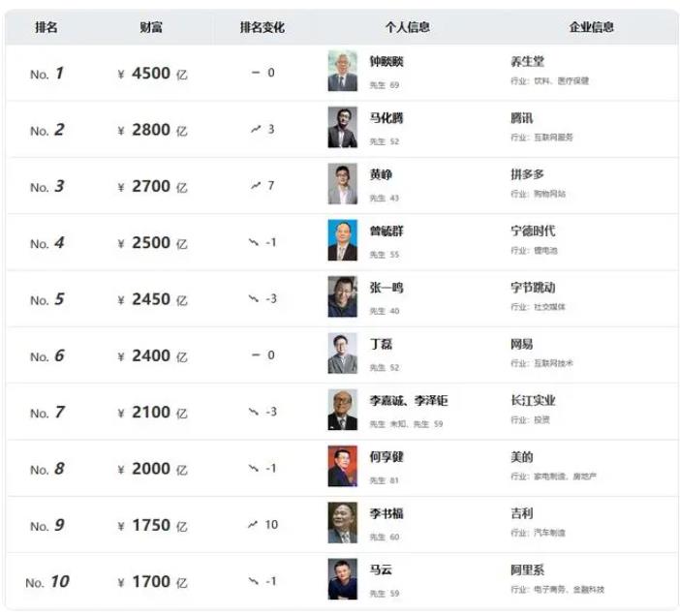Screen dimensions: 680x616
Task: Sort by the 财富 column header
Action: 151,27
